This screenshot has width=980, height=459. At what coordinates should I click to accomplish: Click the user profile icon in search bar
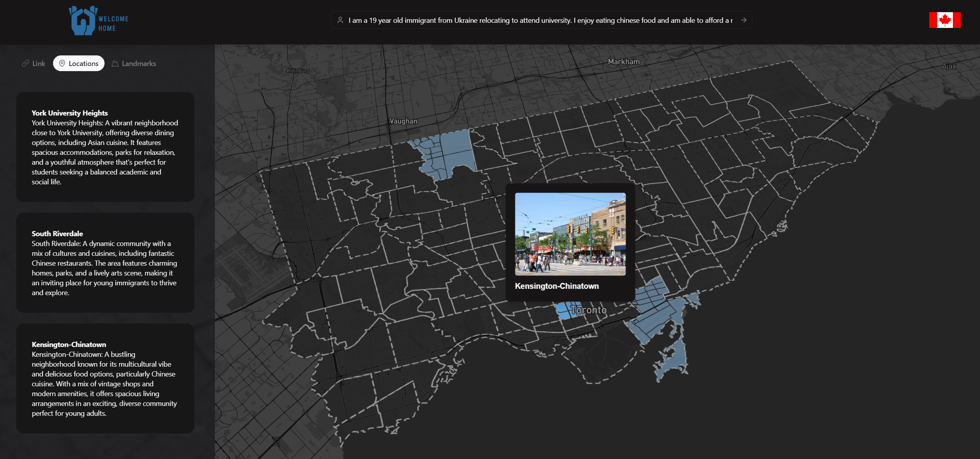pyautogui.click(x=340, y=20)
